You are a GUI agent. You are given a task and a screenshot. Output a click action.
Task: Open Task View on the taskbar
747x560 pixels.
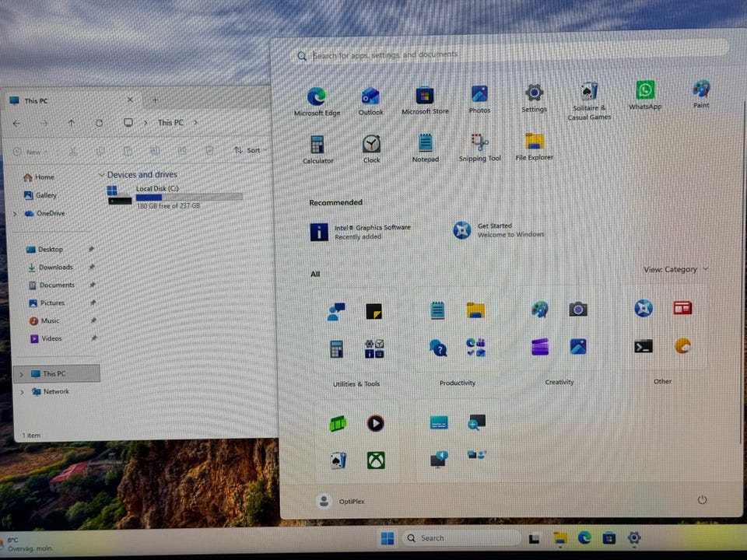coord(535,538)
